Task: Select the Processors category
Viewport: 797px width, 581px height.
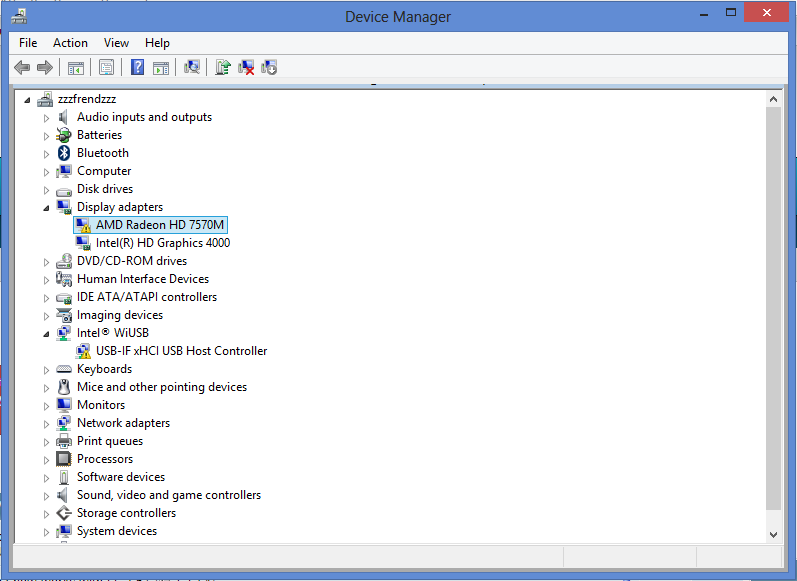Action: click(x=104, y=459)
